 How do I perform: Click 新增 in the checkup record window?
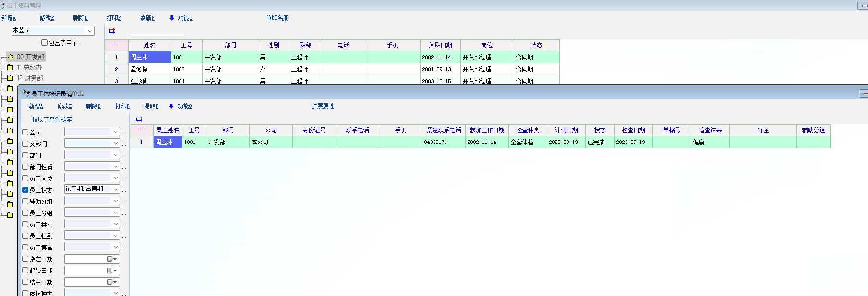point(36,107)
